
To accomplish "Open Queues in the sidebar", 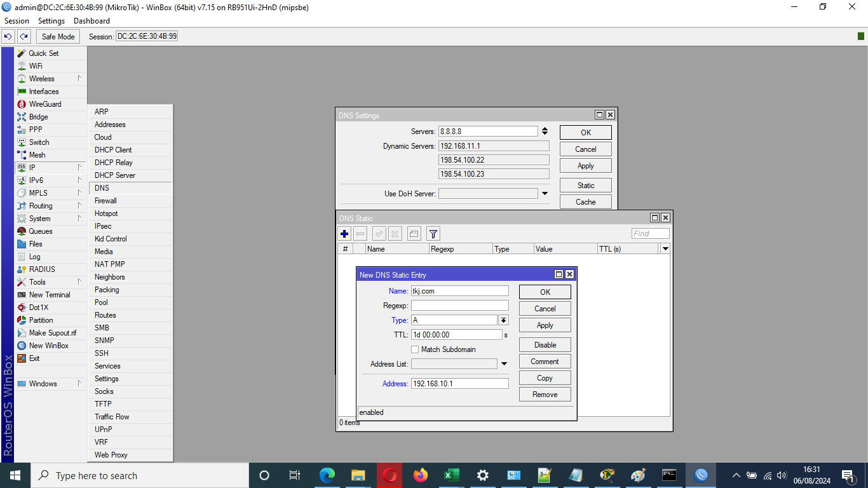I will tap(50, 231).
